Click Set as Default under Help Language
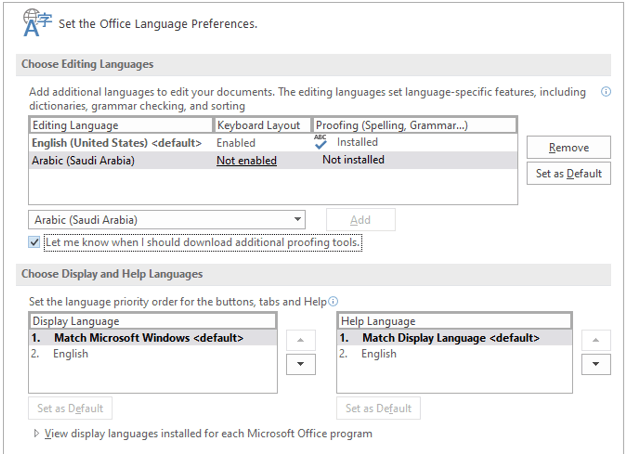 [x=378, y=408]
